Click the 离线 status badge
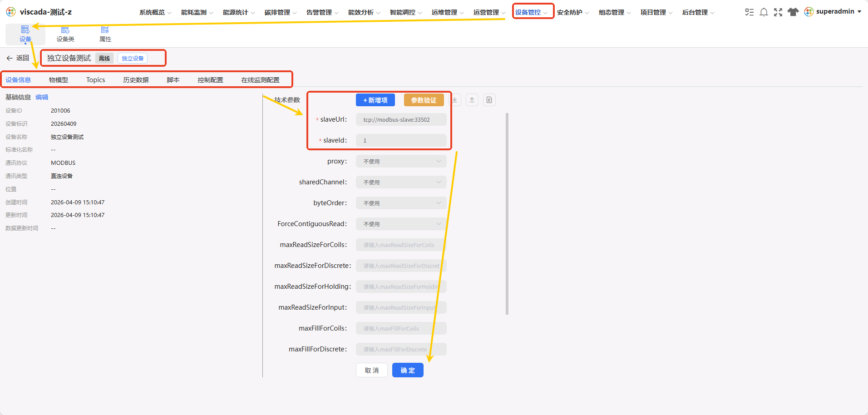 coord(104,58)
